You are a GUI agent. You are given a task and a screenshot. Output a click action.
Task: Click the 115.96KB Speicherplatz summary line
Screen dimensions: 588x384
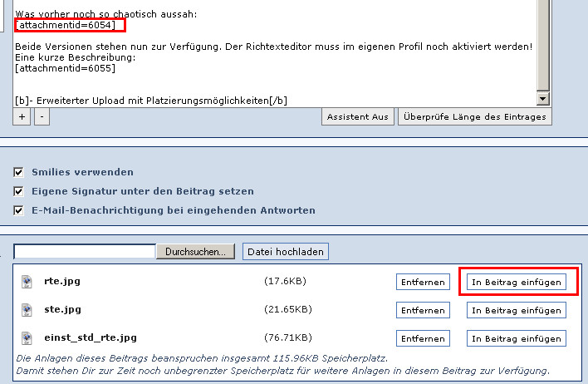click(202, 358)
